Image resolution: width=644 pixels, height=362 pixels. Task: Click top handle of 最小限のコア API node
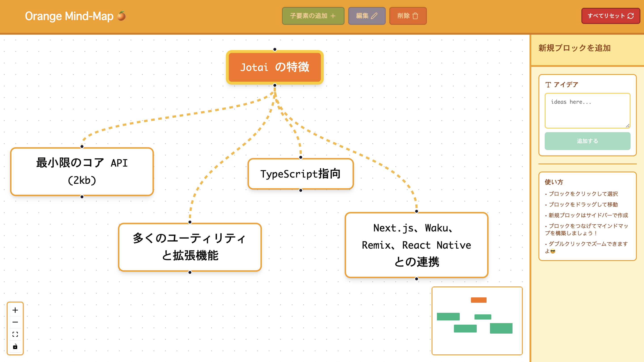pyautogui.click(x=82, y=146)
